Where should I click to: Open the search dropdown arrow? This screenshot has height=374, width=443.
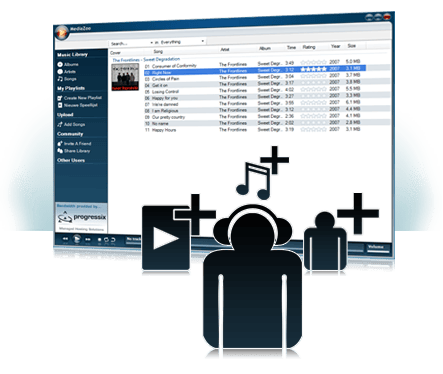tap(151, 43)
